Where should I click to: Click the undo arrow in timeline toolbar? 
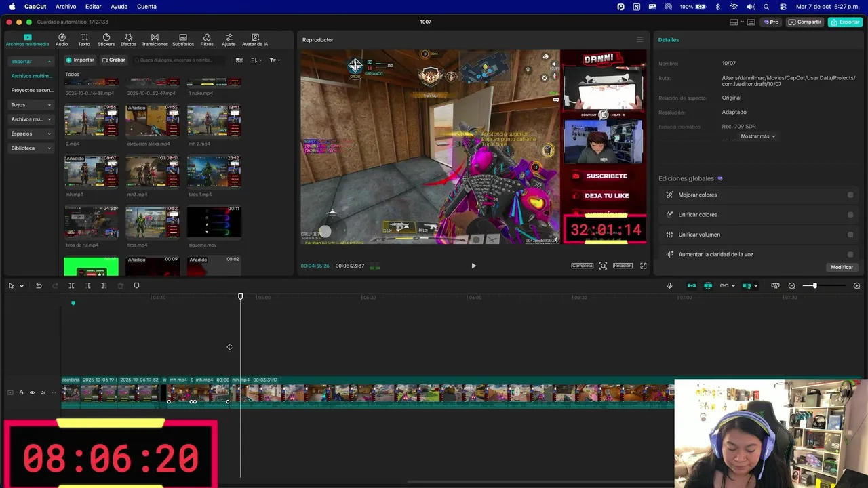pos(39,285)
